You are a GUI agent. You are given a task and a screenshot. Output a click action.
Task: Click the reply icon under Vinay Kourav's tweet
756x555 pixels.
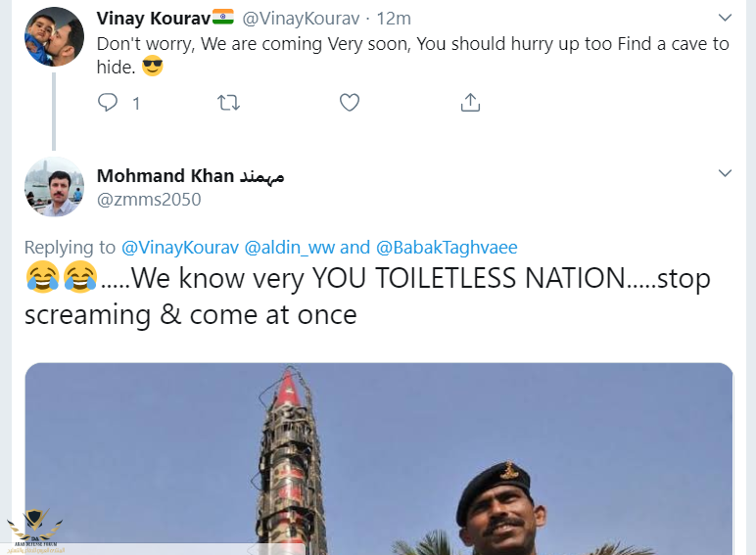(x=109, y=102)
